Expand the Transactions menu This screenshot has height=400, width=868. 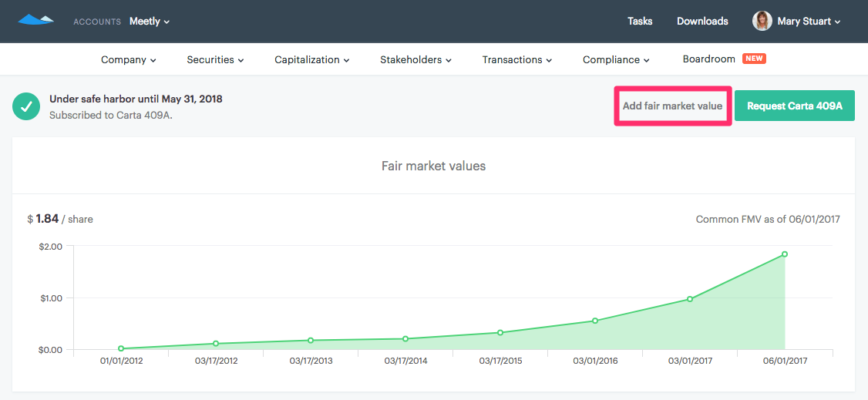click(x=517, y=60)
